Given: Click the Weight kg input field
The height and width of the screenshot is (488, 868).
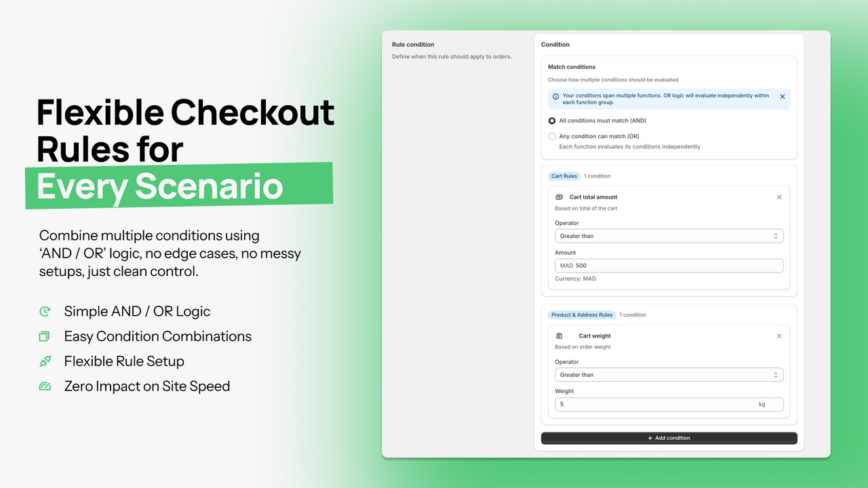Looking at the screenshot, I should click(669, 404).
